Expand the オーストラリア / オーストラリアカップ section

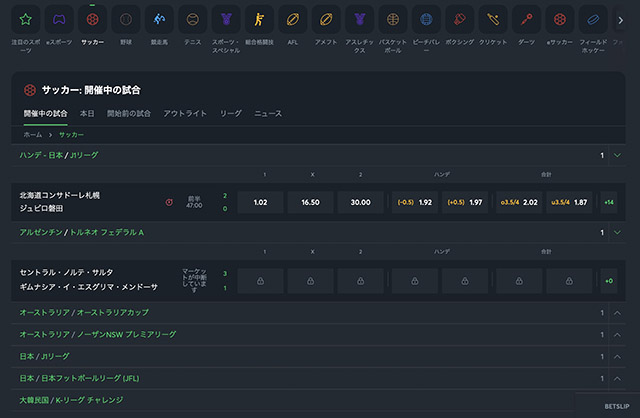617,313
